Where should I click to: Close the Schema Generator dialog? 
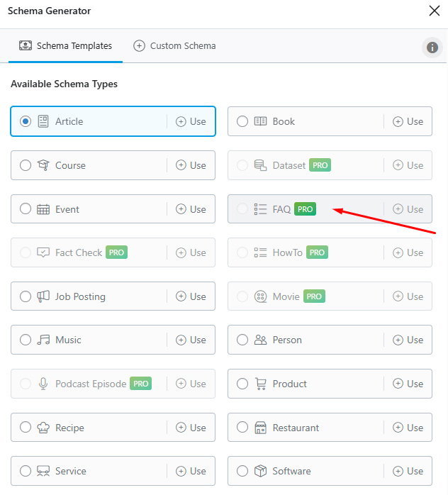pyautogui.click(x=433, y=11)
